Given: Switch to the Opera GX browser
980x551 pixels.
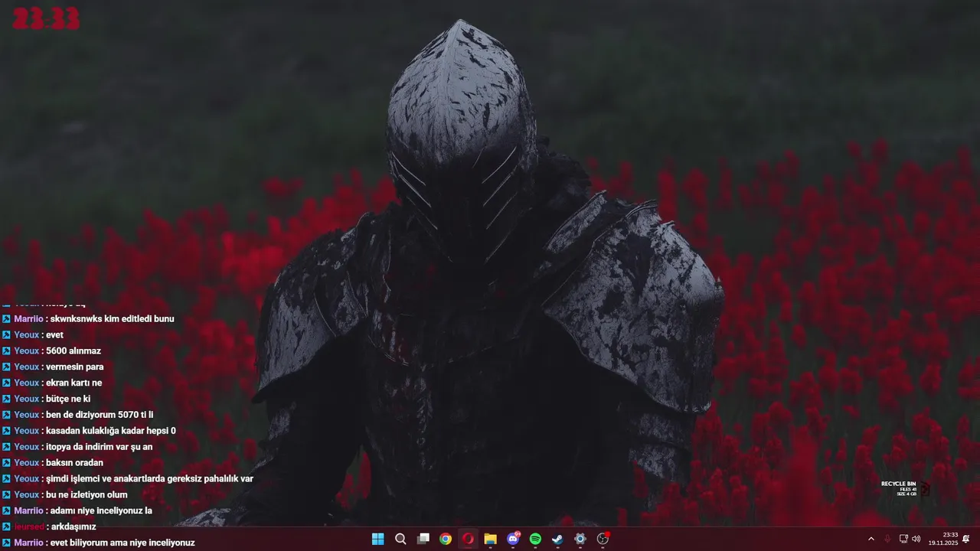Looking at the screenshot, I should click(468, 539).
